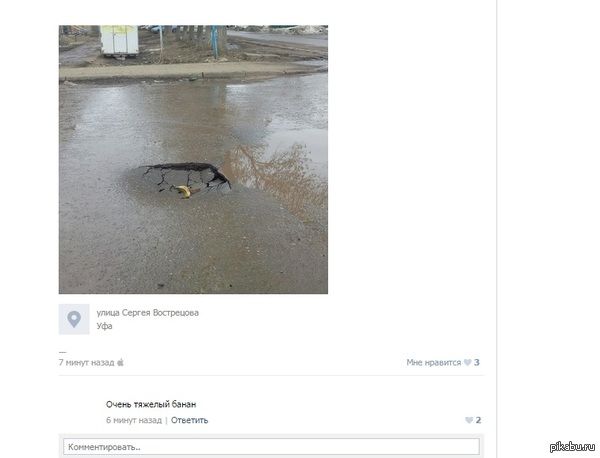Like the comment using its heart icon
Image resolution: width=600 pixels, height=458 pixels.
[x=469, y=420]
